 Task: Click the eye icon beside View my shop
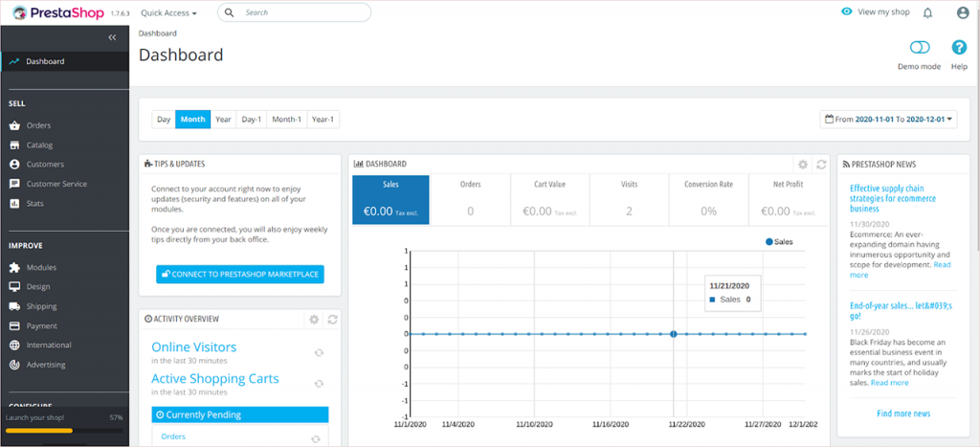847,11
